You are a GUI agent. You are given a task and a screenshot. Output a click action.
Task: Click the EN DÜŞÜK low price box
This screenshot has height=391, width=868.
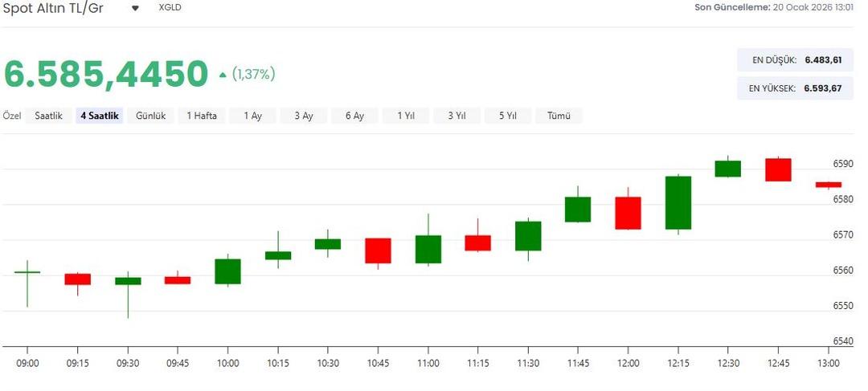[795, 60]
